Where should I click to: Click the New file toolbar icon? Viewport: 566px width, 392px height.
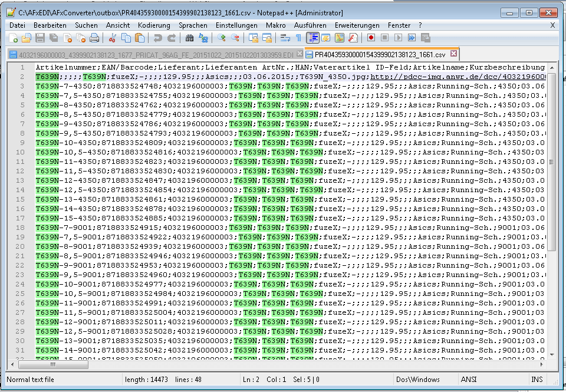coord(14,38)
